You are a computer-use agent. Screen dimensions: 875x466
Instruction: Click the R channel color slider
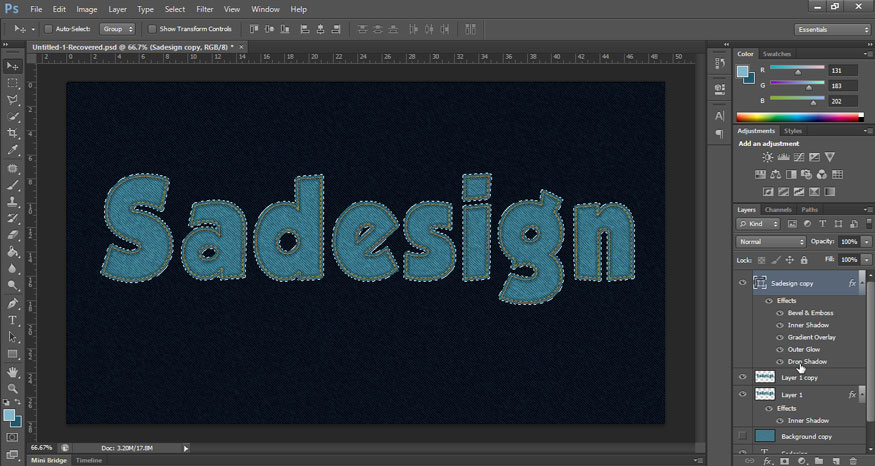797,68
